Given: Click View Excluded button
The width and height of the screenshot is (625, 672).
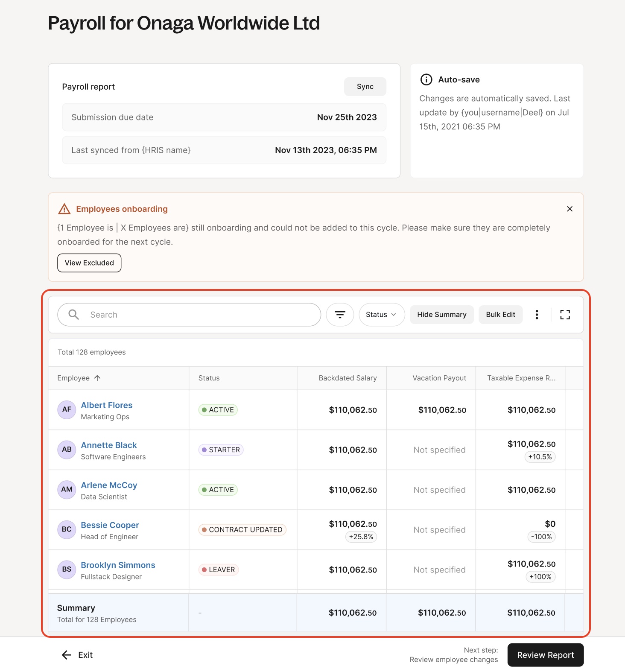Looking at the screenshot, I should [89, 263].
